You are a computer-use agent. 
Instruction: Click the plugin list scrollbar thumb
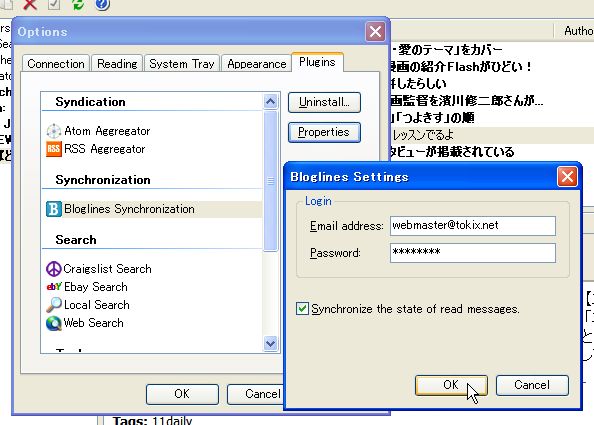coord(270,181)
